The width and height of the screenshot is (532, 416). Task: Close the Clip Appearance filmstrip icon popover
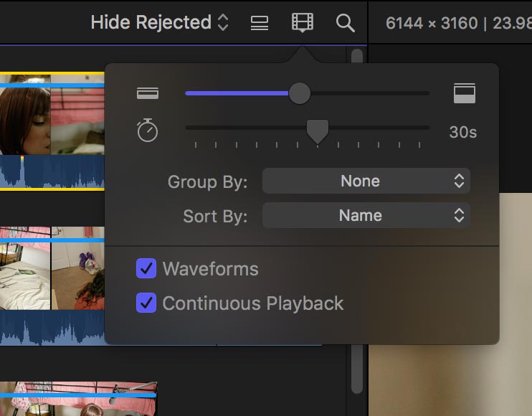303,23
